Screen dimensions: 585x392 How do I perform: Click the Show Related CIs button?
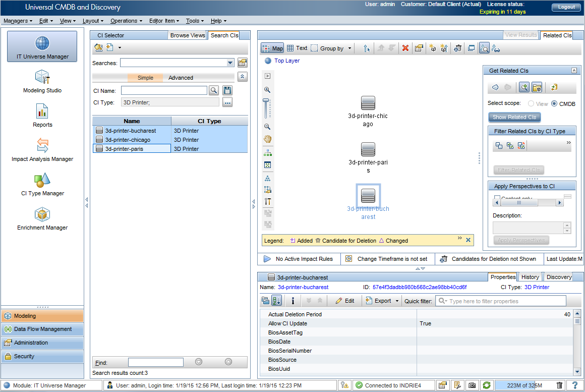(x=514, y=117)
